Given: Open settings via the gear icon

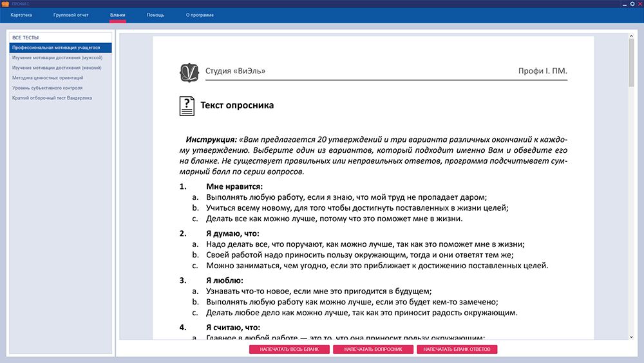Looking at the screenshot, I should tap(632, 4).
